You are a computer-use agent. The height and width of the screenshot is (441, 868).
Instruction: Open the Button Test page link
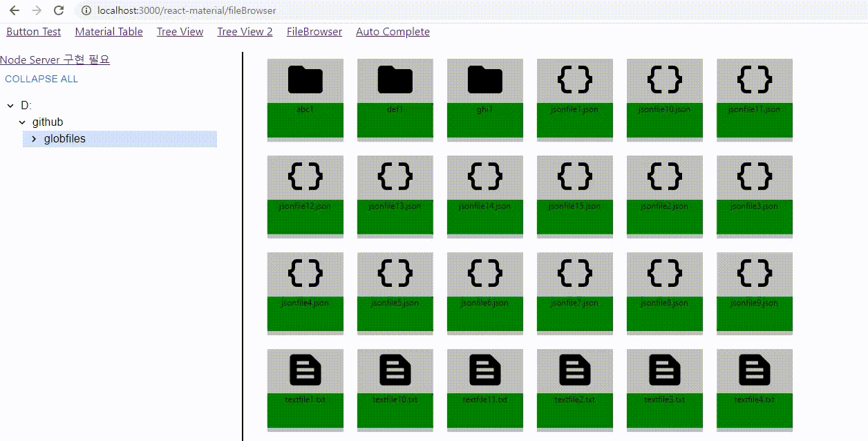(34, 32)
